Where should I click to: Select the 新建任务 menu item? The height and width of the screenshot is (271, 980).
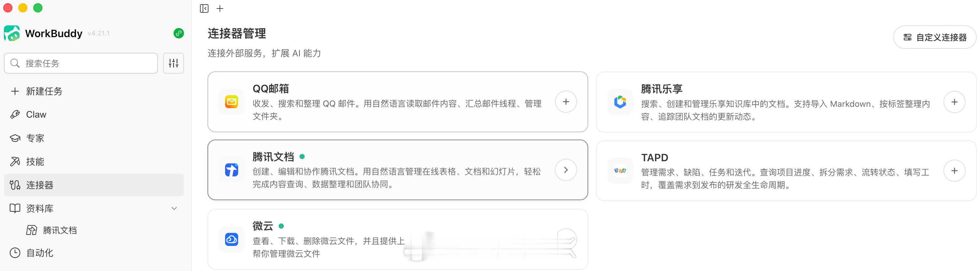44,91
